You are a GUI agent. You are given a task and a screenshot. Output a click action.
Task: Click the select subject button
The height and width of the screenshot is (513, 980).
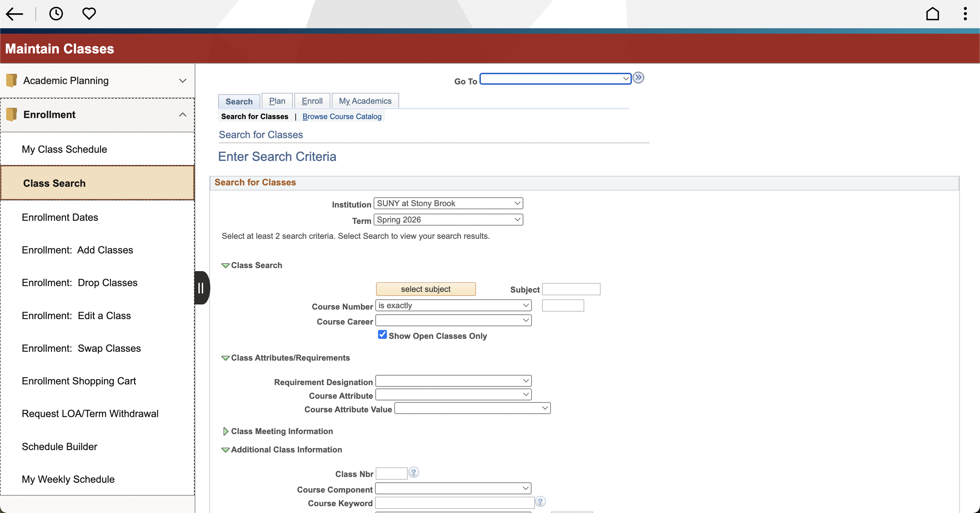pos(426,289)
